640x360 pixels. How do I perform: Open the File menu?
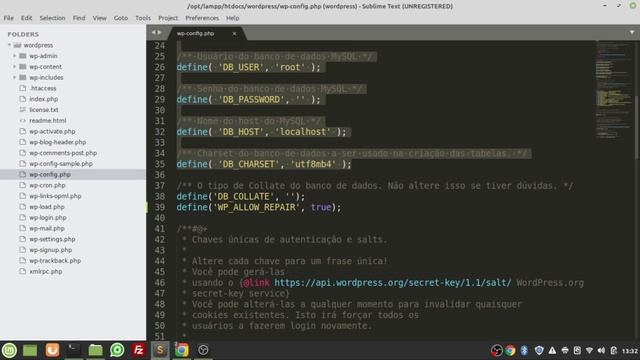[x=9, y=18]
